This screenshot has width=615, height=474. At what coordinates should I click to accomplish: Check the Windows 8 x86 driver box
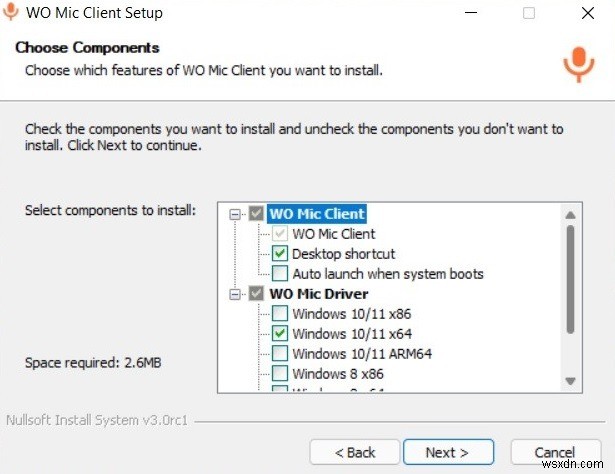[280, 374]
